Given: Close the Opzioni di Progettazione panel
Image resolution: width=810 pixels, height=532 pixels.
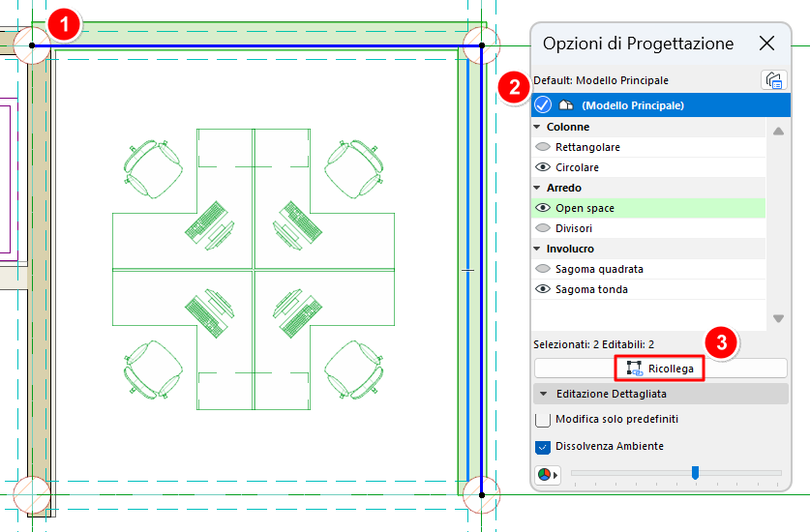Looking at the screenshot, I should pos(766,43).
